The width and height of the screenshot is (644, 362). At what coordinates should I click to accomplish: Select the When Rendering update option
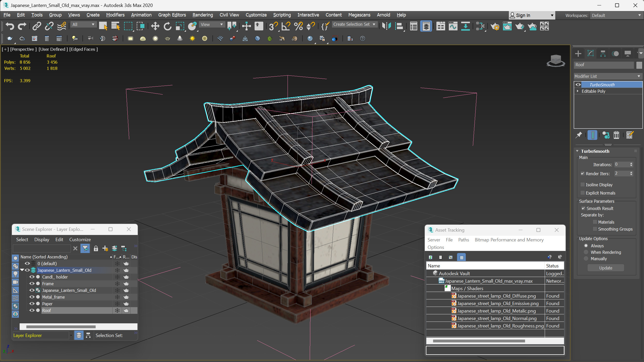click(x=586, y=252)
